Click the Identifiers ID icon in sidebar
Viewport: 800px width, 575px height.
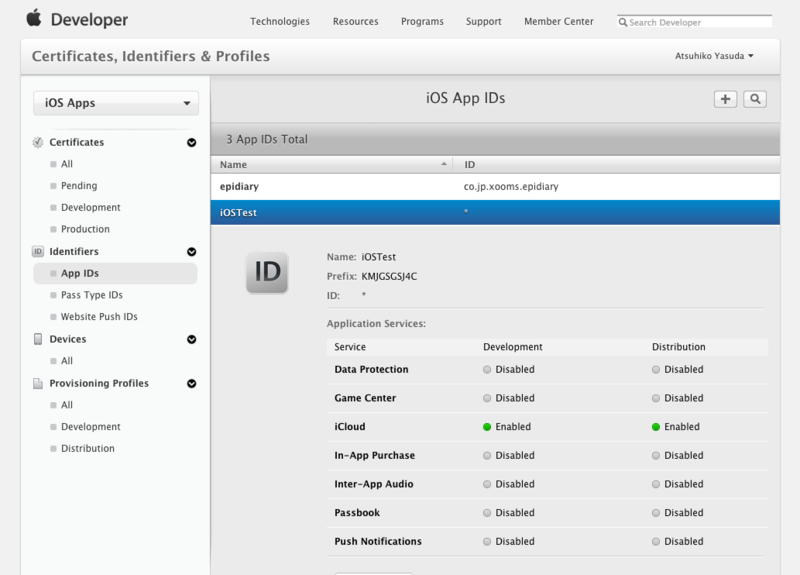click(38, 252)
